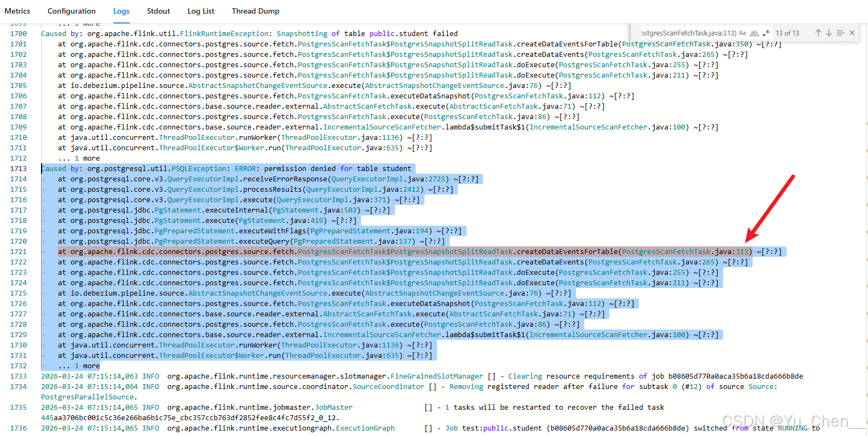Switch to the Thread Dump tab

pos(255,11)
